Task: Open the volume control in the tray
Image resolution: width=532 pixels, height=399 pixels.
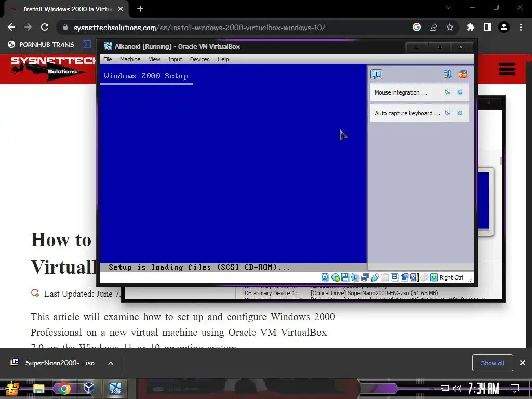Action: [457, 389]
